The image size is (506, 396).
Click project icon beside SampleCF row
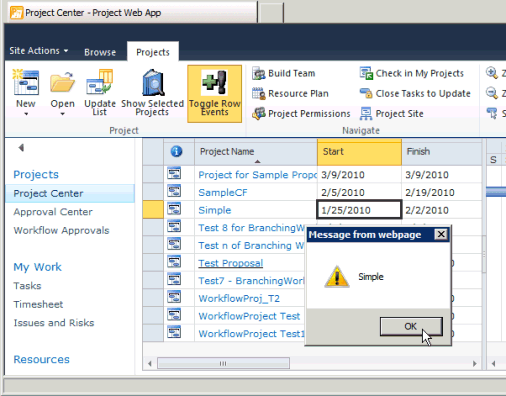pyautogui.click(x=174, y=191)
